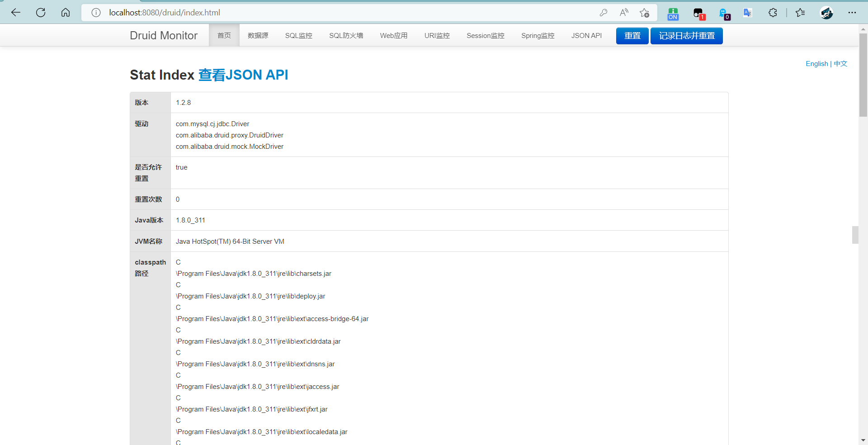Open the browser profile avatar
868x445 pixels.
pyautogui.click(x=827, y=13)
